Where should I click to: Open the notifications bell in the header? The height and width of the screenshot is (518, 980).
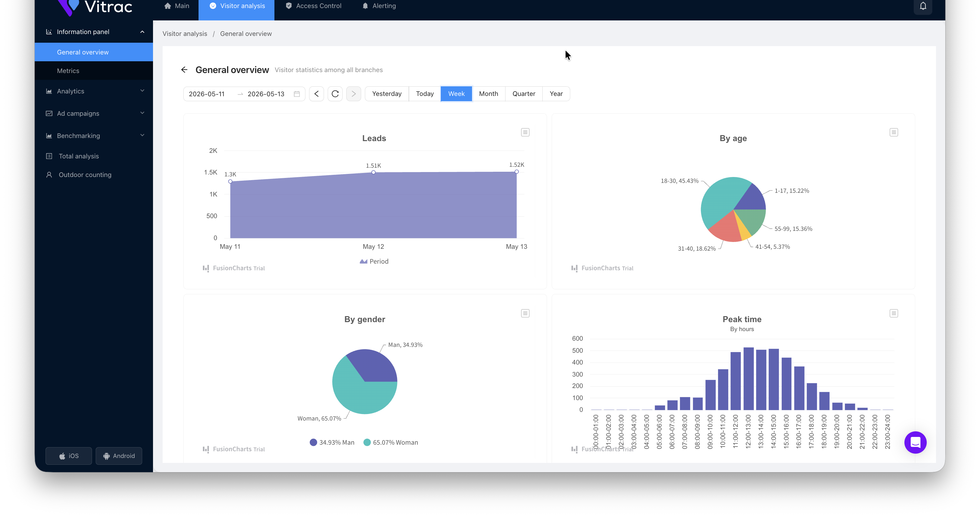[923, 6]
